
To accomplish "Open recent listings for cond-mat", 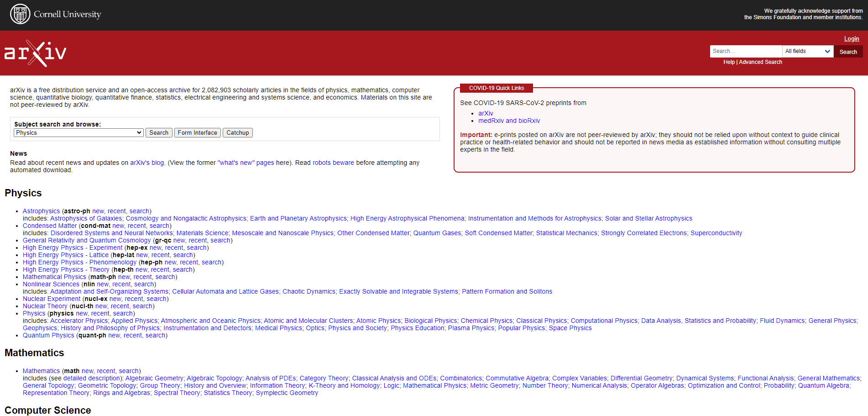I will (x=137, y=226).
